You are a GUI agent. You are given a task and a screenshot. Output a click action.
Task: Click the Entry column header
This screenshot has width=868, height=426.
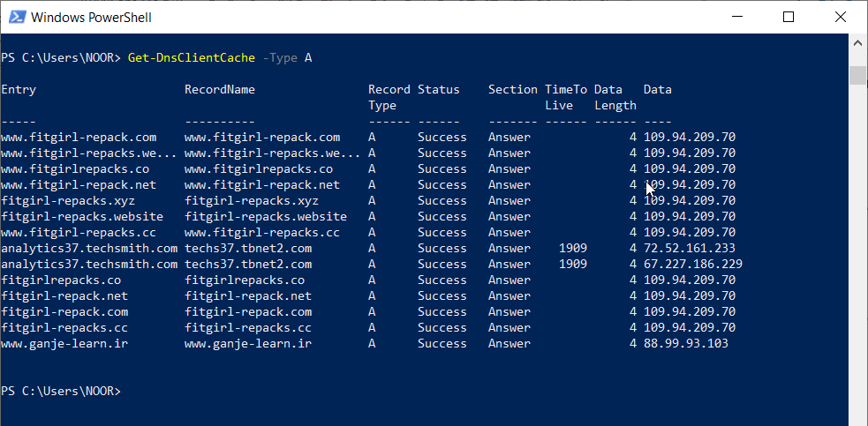click(x=19, y=90)
